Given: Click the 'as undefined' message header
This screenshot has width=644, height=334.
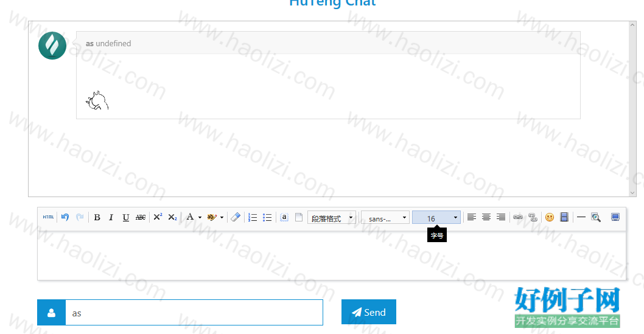Looking at the screenshot, I should (x=108, y=43).
